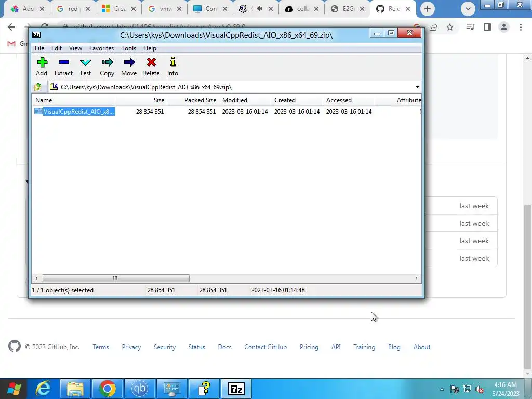Viewport: 532px width, 399px height.
Task: Open the Blog footer link
Action: click(x=394, y=347)
